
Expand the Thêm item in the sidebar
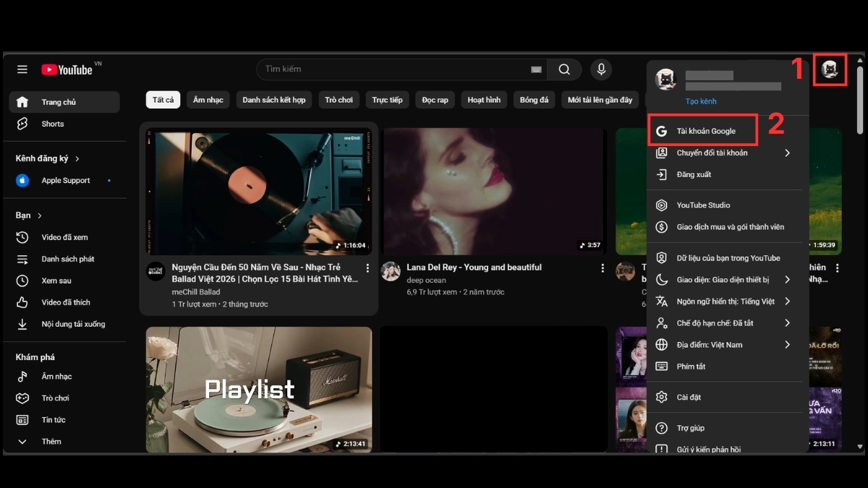coord(51,441)
